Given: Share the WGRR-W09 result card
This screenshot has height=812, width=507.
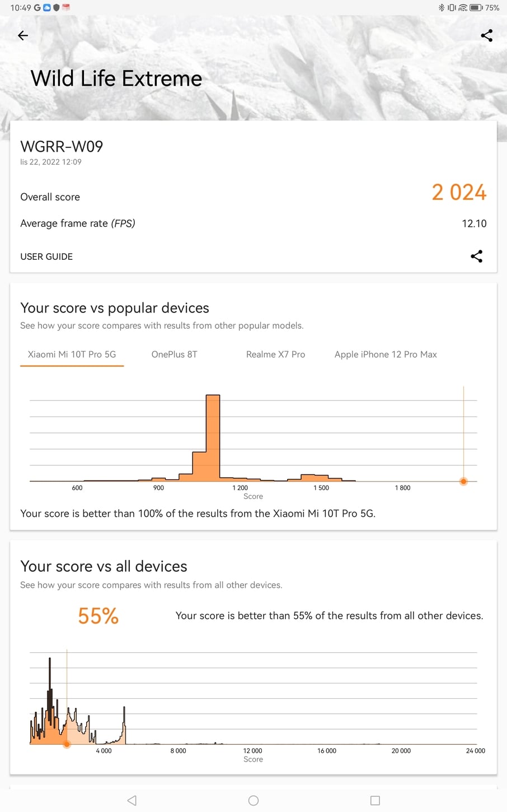Looking at the screenshot, I should 476,256.
